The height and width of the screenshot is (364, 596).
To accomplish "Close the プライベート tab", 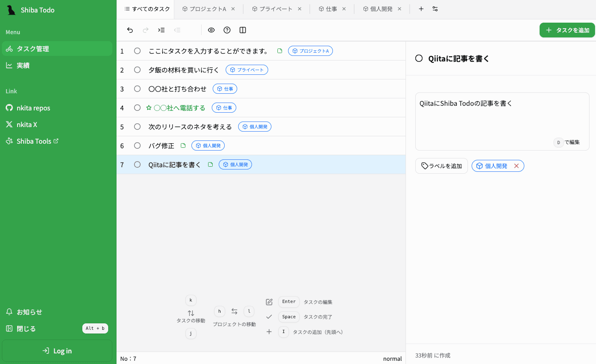I will click(299, 8).
